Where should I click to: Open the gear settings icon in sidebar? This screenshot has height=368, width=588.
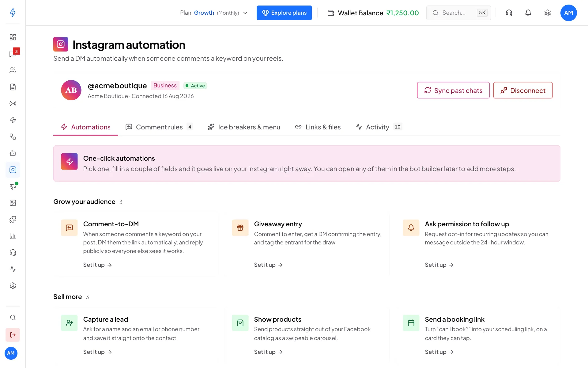click(13, 286)
